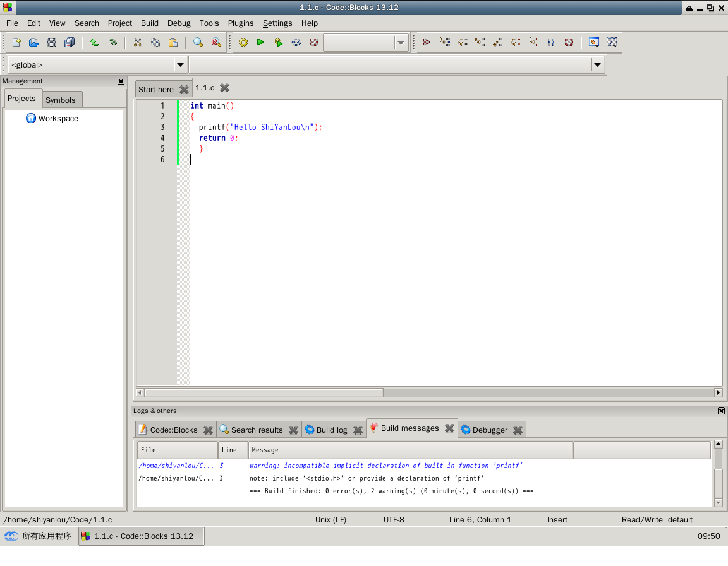Switch to the Build log tab
The width and height of the screenshot is (728, 566).
(x=331, y=430)
